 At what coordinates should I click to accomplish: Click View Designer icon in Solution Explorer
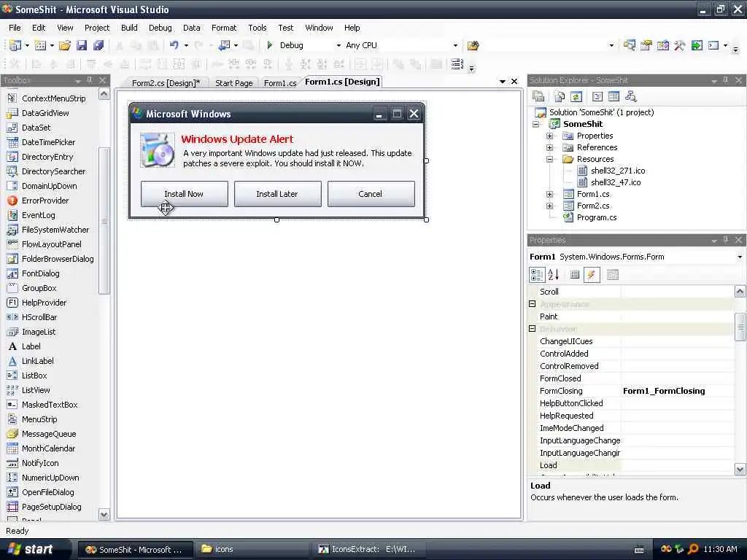tap(614, 97)
